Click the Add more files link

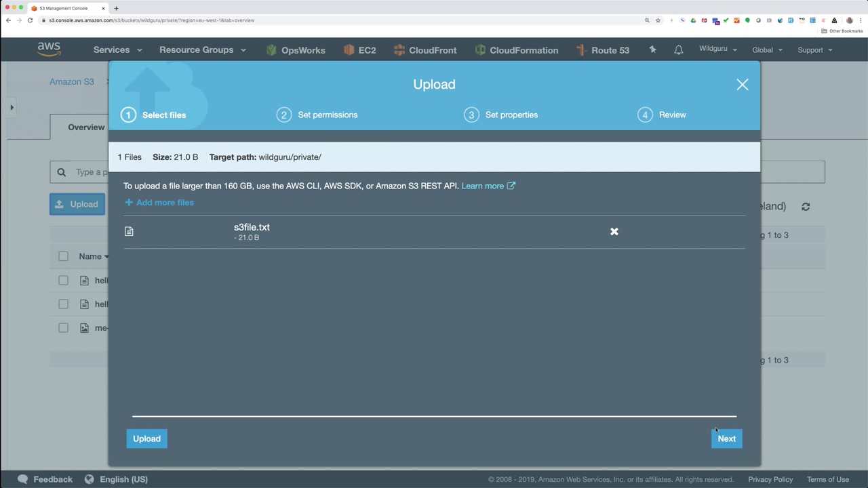[159, 203]
